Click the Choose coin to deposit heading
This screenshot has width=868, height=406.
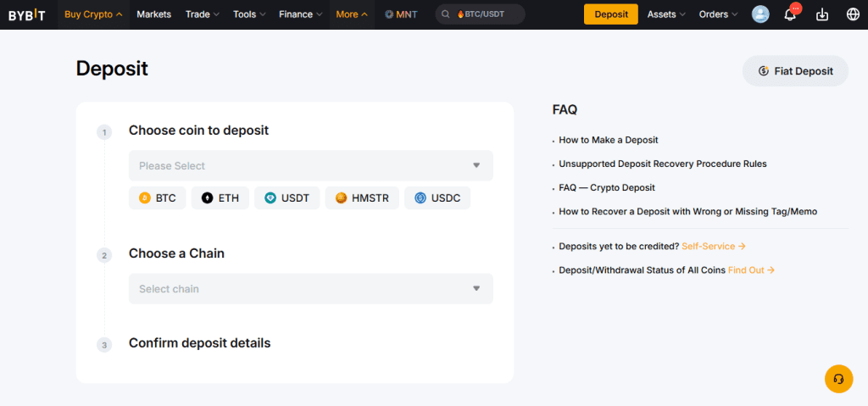click(x=198, y=131)
